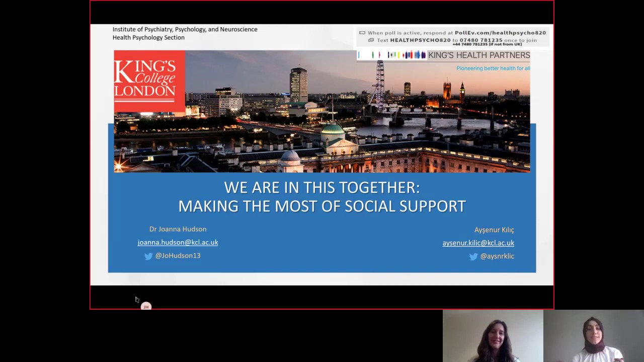Click 'Pioneering better health for all' tagline
644x362 pixels.
(x=493, y=68)
